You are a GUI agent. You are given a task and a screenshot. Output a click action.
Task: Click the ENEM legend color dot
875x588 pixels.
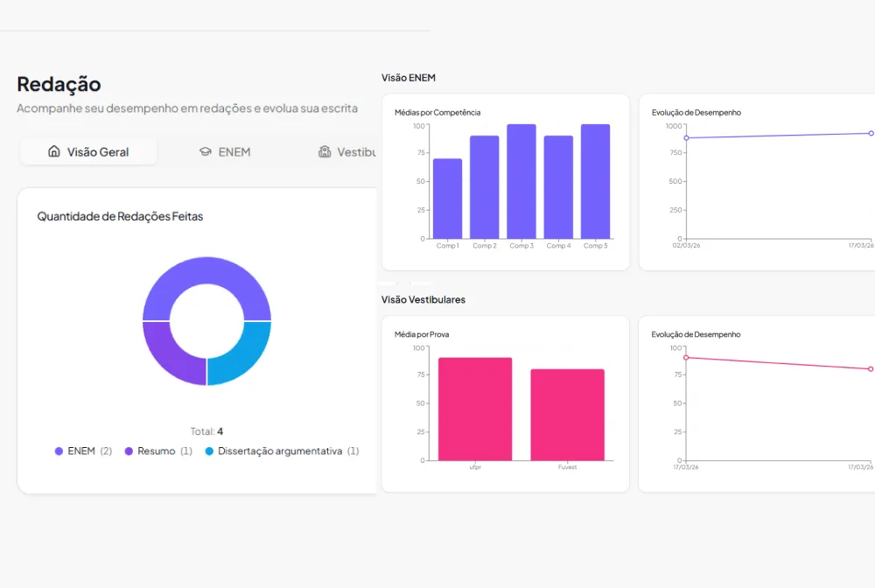pyautogui.click(x=59, y=451)
